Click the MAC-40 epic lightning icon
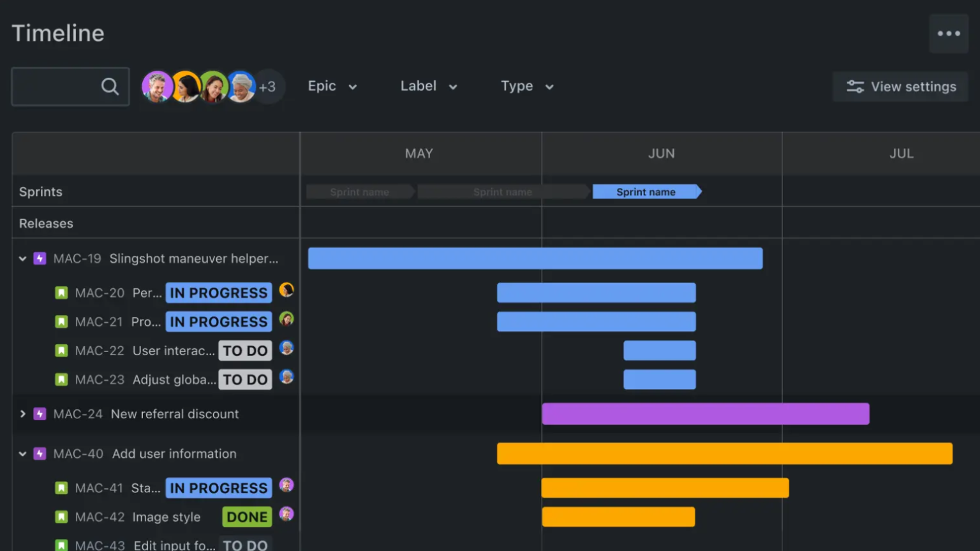Screen dimensions: 980x551 (40, 453)
